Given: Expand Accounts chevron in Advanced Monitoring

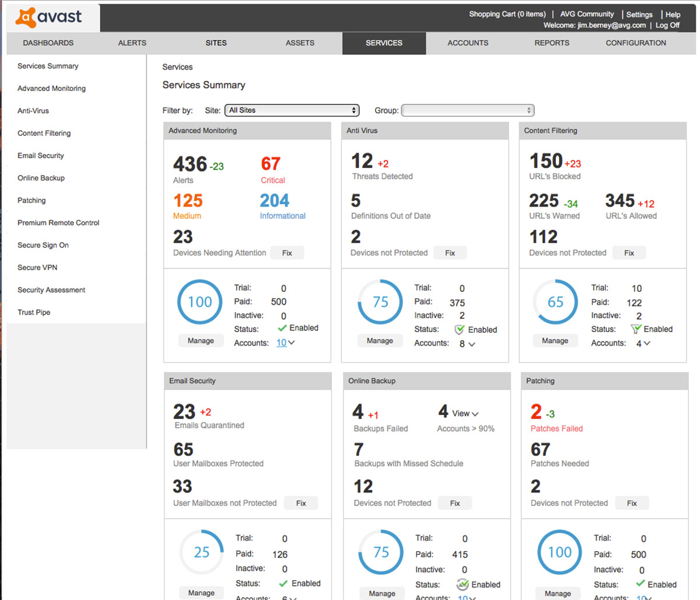Looking at the screenshot, I should (292, 343).
